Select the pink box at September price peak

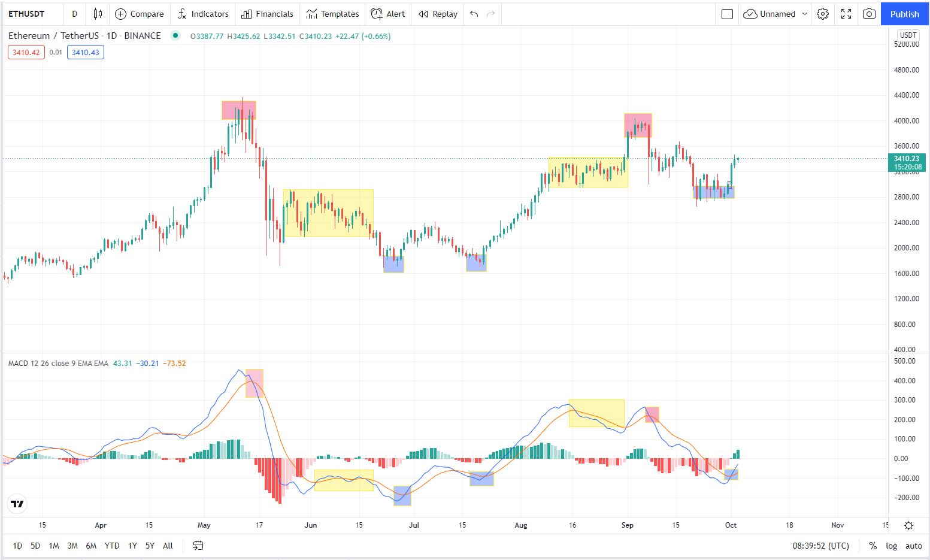tap(638, 126)
